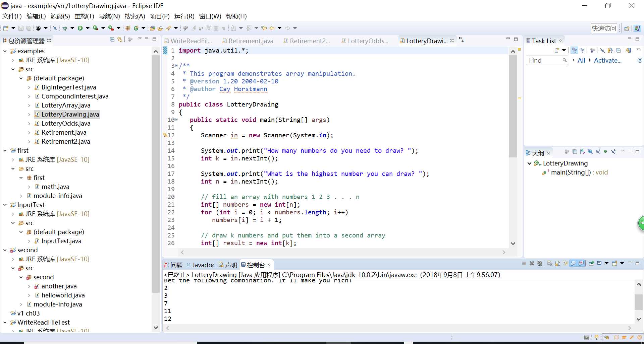Viewport: 644px width, 344px height.
Task: Click the Task List help question icon
Action: click(x=640, y=60)
